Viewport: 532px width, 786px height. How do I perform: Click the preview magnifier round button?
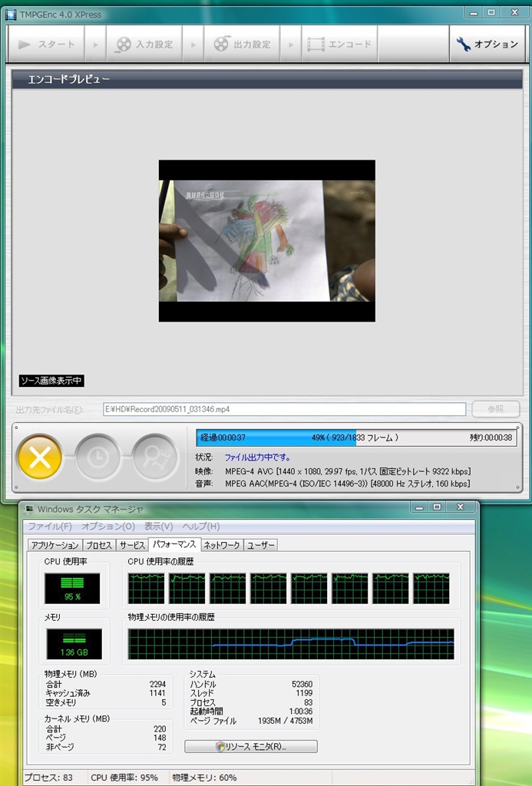(155, 457)
